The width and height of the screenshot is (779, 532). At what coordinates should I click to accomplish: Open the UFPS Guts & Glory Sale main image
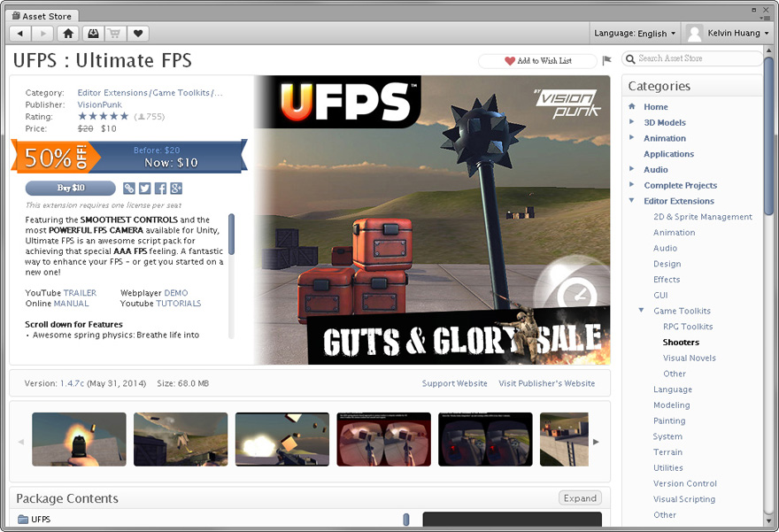tap(432, 220)
